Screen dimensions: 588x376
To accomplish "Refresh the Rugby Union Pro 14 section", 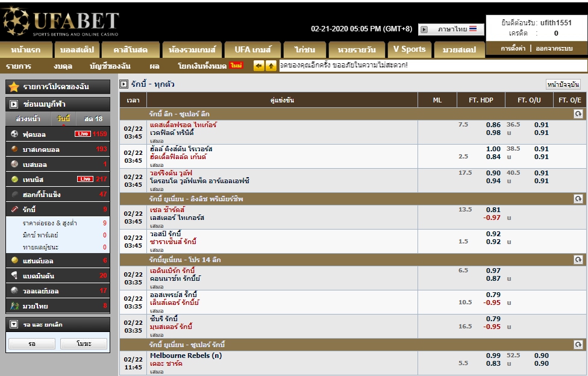I will coord(578,259).
